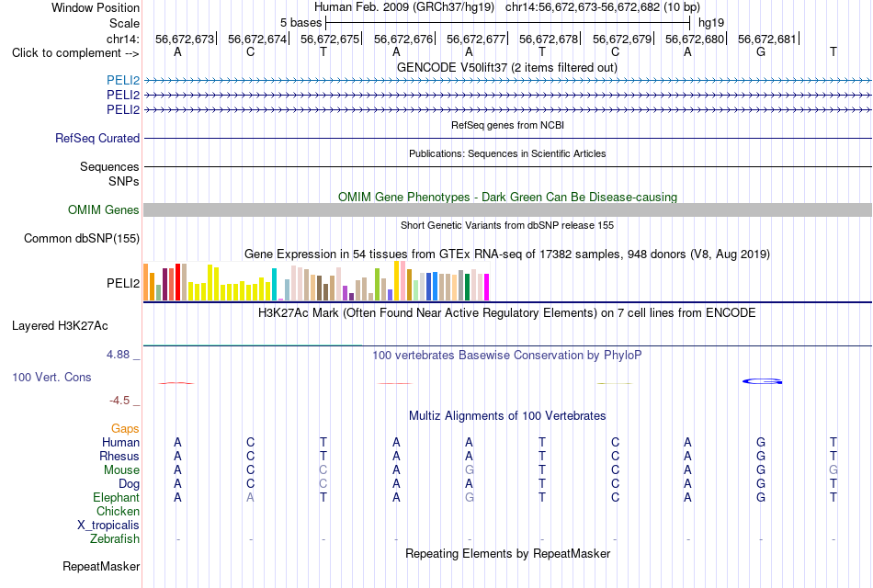Click 'Multiz Alignments of 100 Vertebrates' title
873x588 pixels.
pos(507,416)
